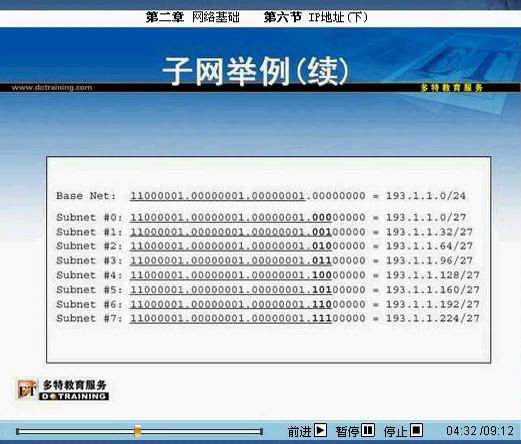Select the 193.1.1.160/27 address

point(433,290)
